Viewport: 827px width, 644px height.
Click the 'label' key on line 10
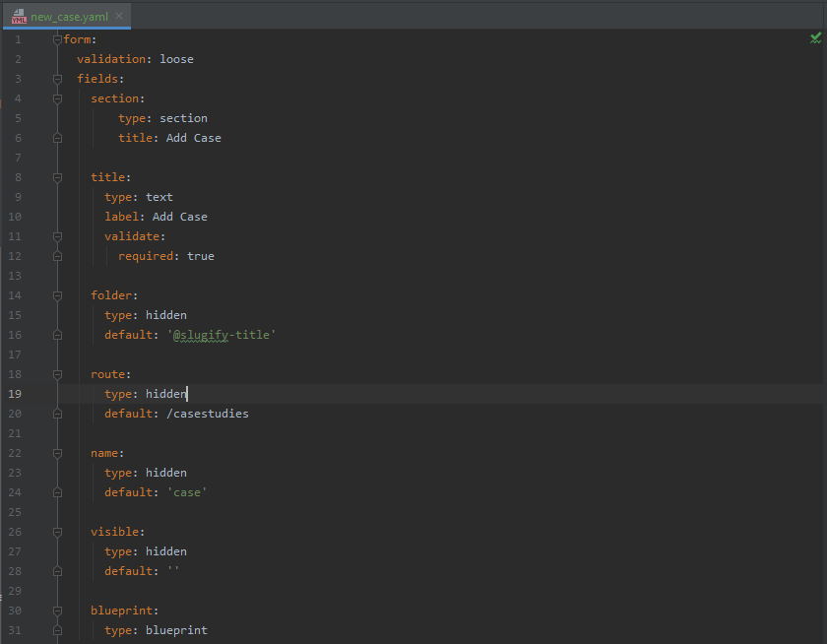(x=121, y=217)
